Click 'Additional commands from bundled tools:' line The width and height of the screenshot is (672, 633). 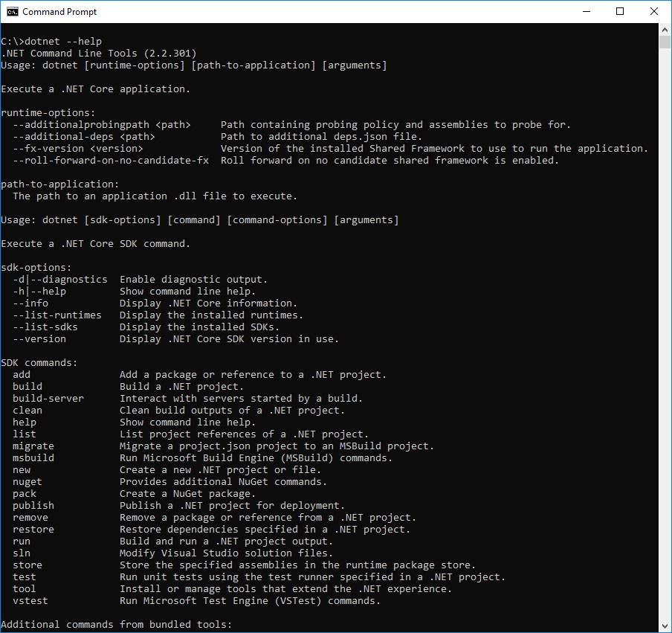[x=117, y=624]
